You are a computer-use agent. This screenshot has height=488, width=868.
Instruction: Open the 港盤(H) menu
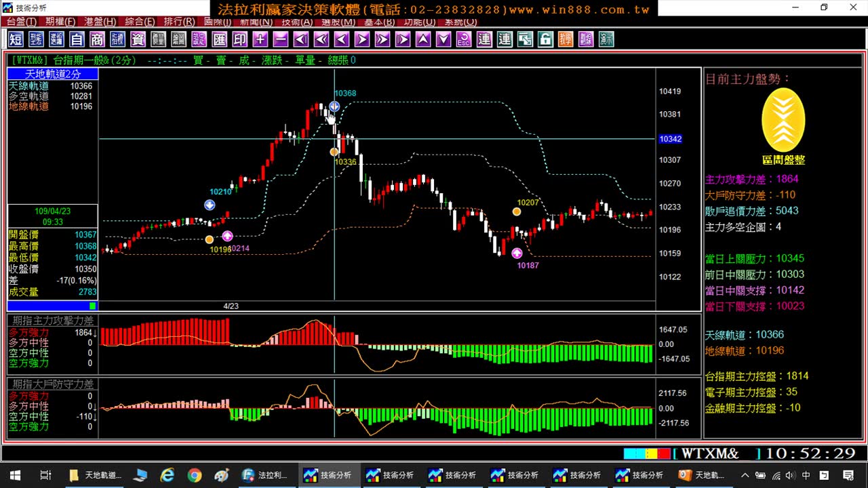point(100,22)
